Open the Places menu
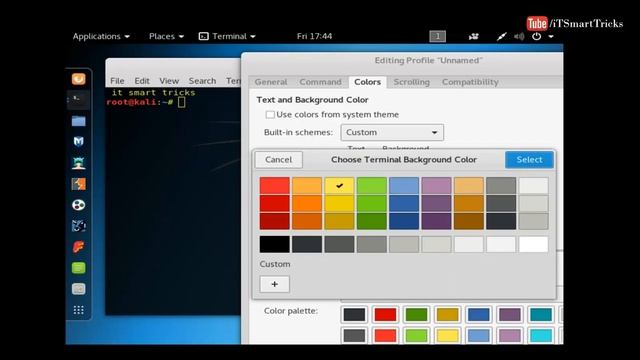This screenshot has width=640, height=360. tap(166, 36)
